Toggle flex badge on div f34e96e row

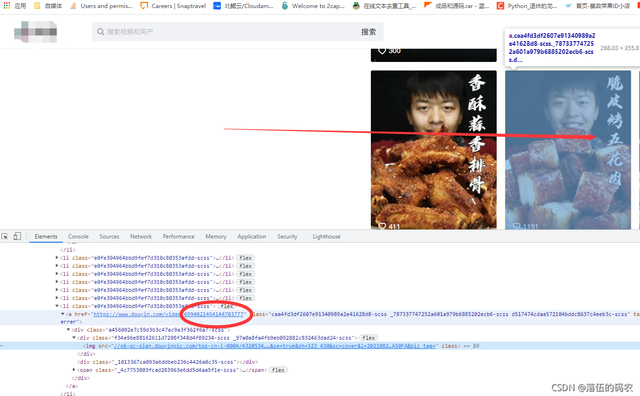tap(369, 338)
